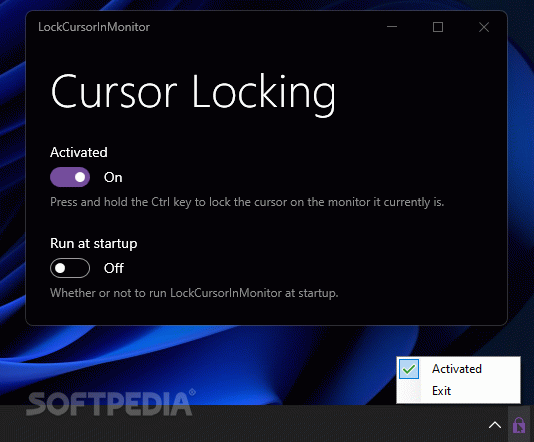Enable the Run at startup toggle
Image resolution: width=534 pixels, height=442 pixels.
coord(70,268)
